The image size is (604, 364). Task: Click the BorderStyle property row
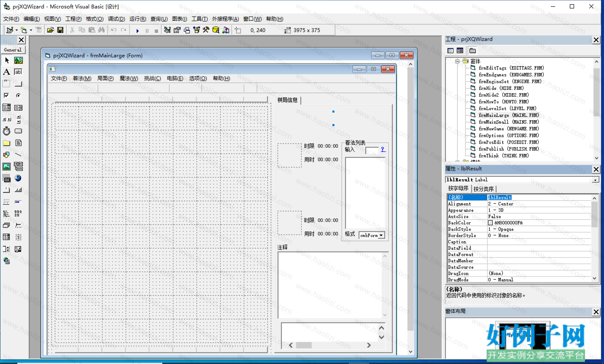(519, 236)
